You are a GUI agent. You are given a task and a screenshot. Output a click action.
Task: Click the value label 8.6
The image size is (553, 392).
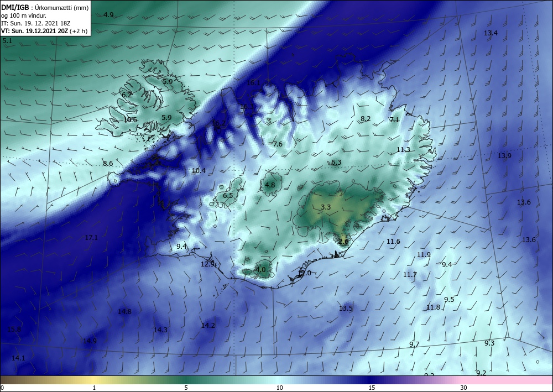[x=108, y=164]
